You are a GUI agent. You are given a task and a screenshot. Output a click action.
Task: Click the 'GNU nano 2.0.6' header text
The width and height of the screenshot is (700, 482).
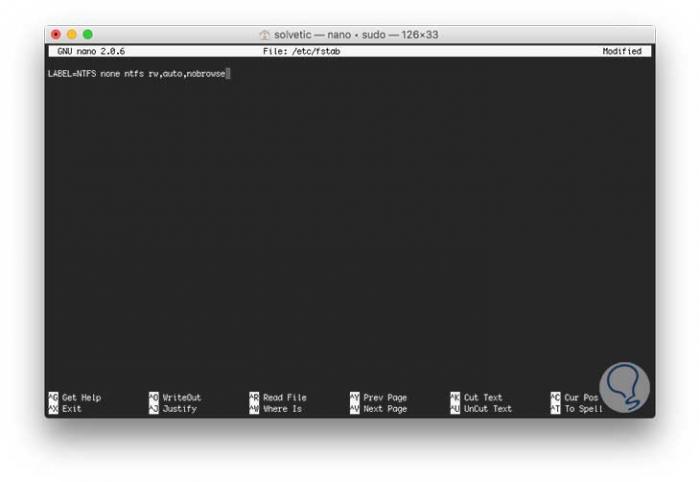click(x=91, y=51)
